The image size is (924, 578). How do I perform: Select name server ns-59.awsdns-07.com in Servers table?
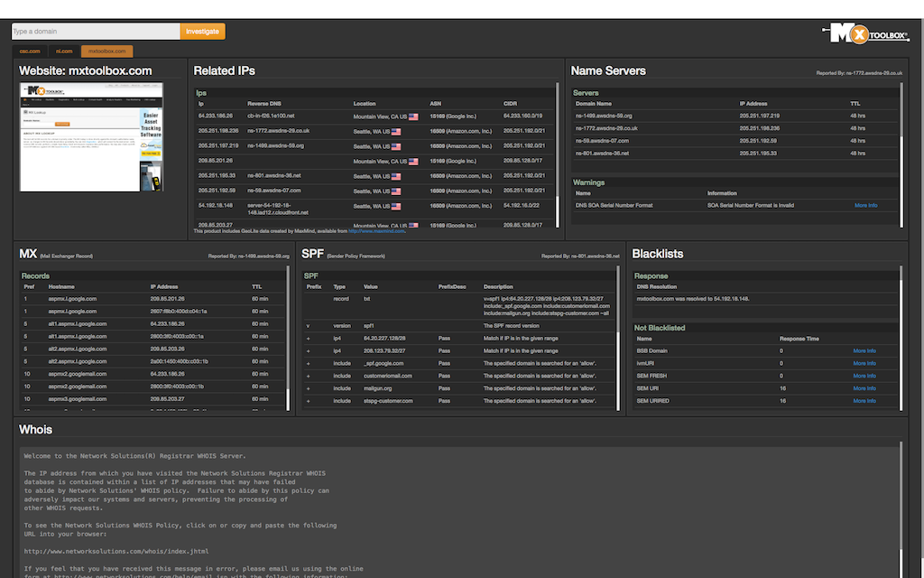pyautogui.click(x=602, y=141)
